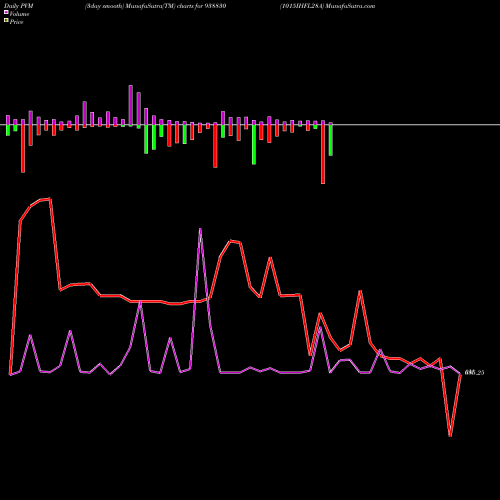Click the 646.25 last price label

click(474, 373)
